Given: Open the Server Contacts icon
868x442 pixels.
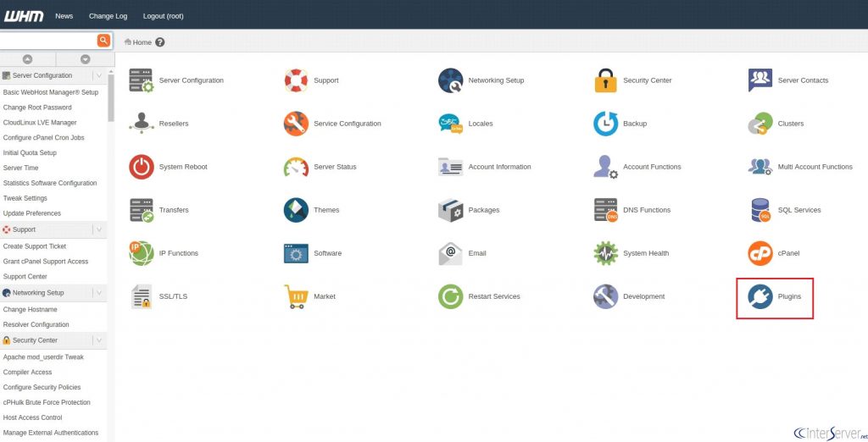Looking at the screenshot, I should pyautogui.click(x=760, y=80).
